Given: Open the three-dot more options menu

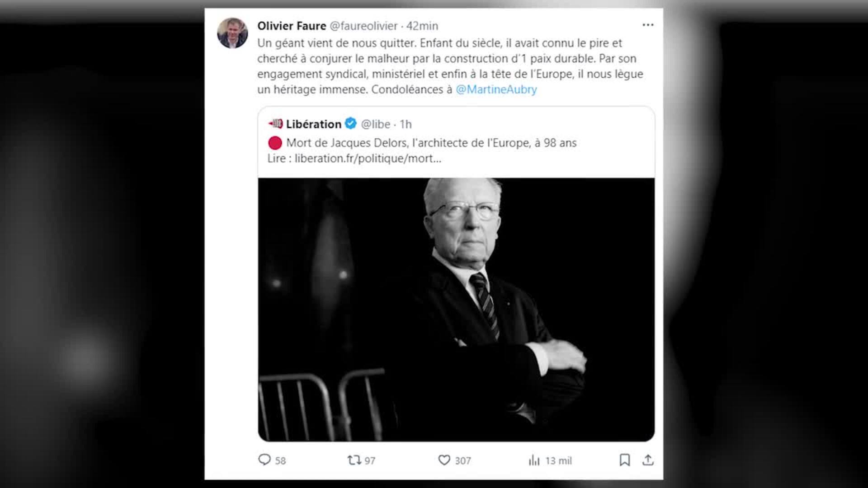Looking at the screenshot, I should 648,25.
